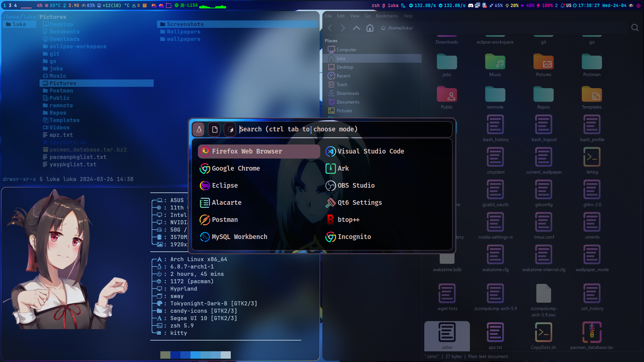
Task: Switch to workspace 3 in top bar
Action: (10, 5)
